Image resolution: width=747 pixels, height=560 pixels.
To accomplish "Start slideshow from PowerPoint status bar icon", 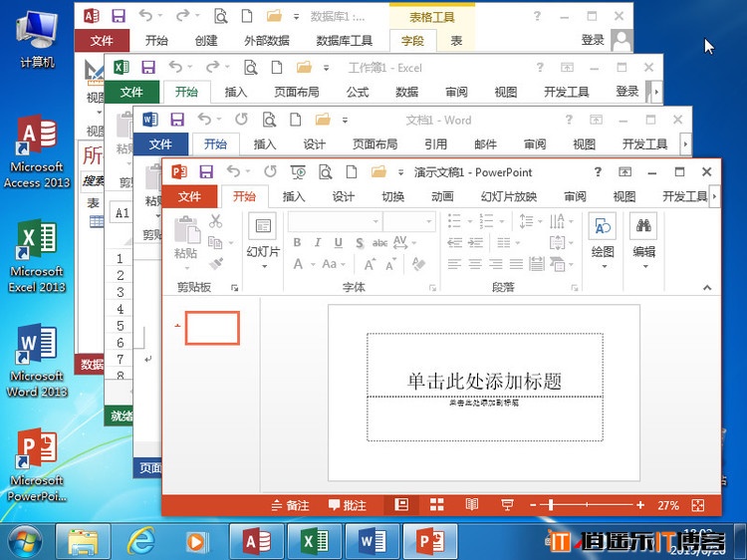I will (x=507, y=505).
